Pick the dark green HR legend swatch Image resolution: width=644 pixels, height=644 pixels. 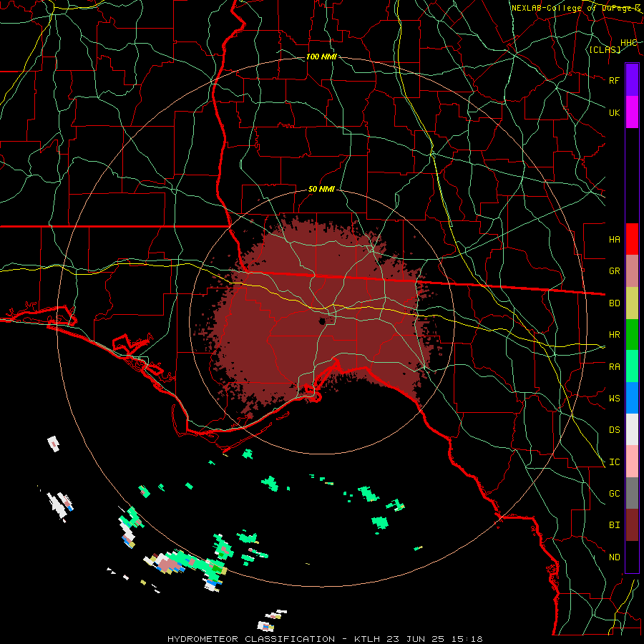pos(632,334)
